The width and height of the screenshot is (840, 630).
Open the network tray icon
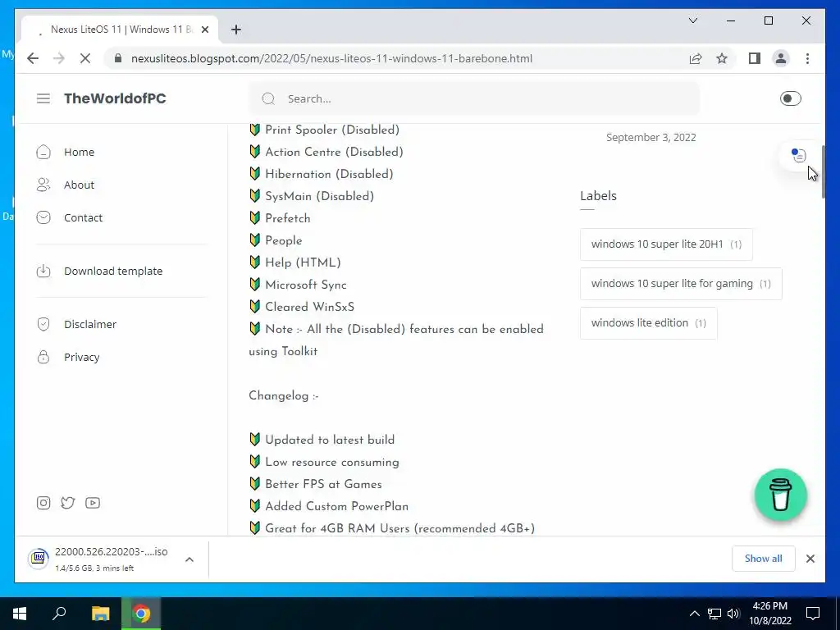714,614
